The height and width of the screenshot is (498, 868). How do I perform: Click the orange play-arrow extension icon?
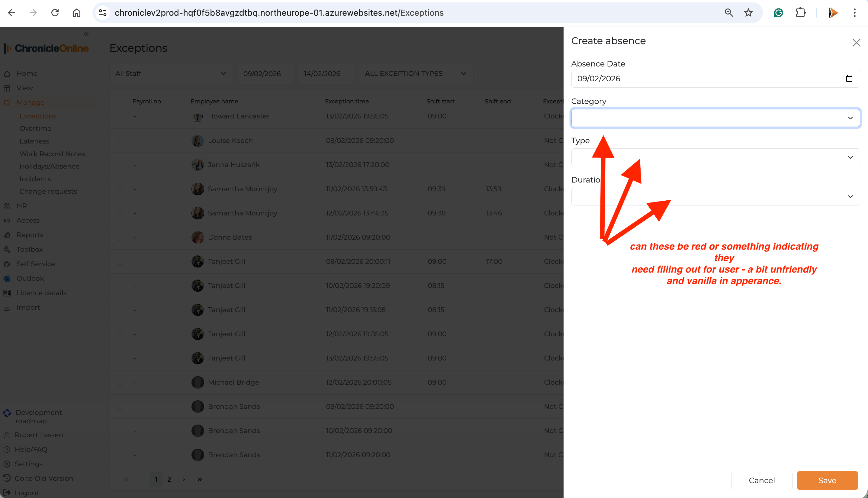833,13
